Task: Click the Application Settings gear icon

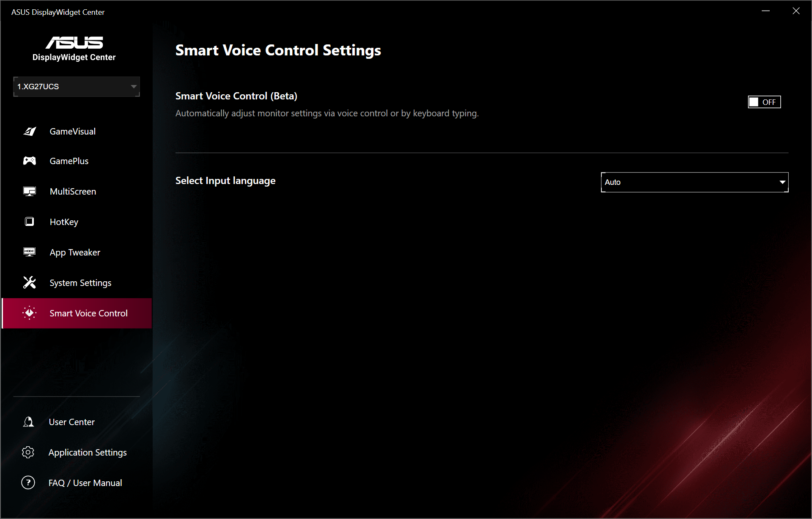Action: pos(28,452)
